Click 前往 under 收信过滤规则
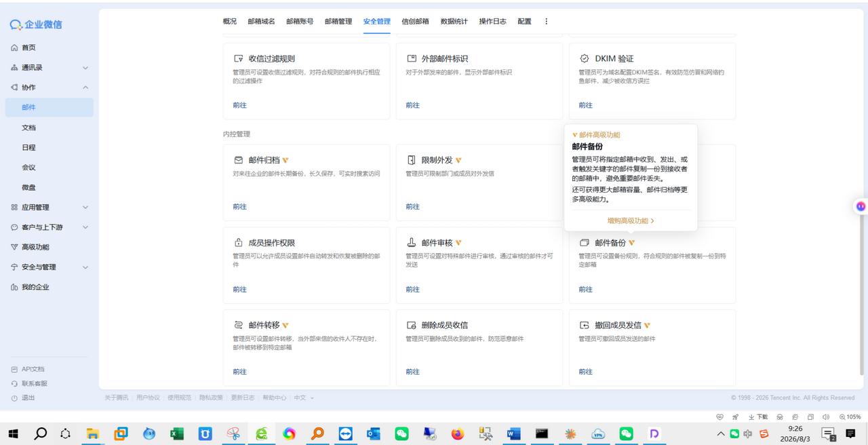Viewport: 868px width, 445px height. pos(239,105)
